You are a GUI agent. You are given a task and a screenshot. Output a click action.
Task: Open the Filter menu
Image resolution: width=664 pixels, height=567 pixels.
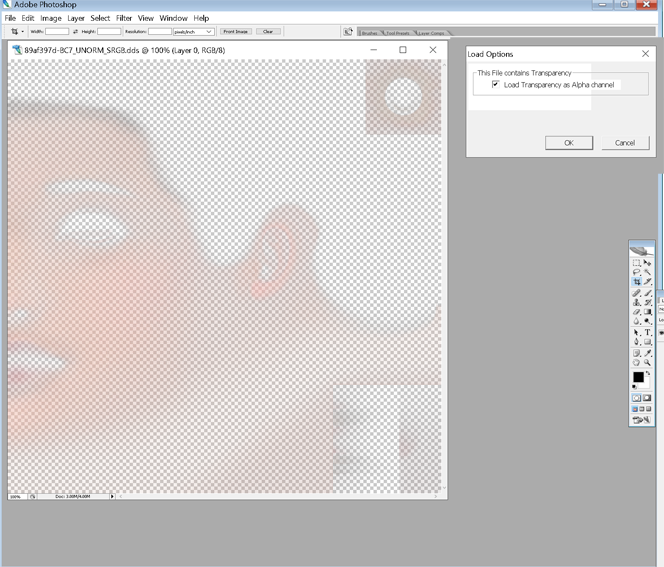tap(124, 18)
